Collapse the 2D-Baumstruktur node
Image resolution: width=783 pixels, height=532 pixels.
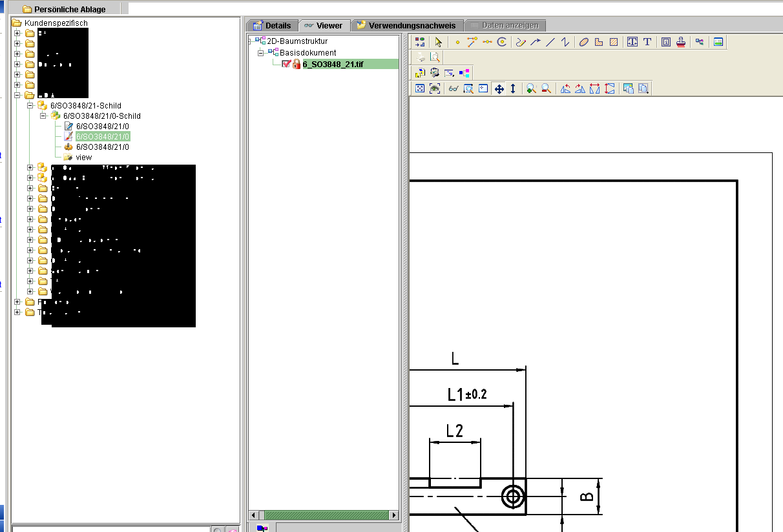click(x=251, y=41)
